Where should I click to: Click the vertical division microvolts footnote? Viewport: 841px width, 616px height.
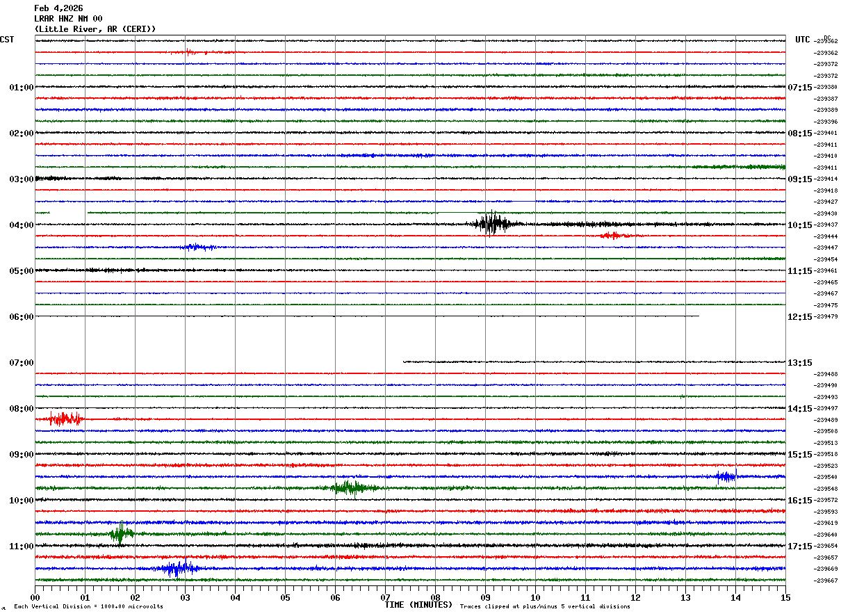point(88,607)
